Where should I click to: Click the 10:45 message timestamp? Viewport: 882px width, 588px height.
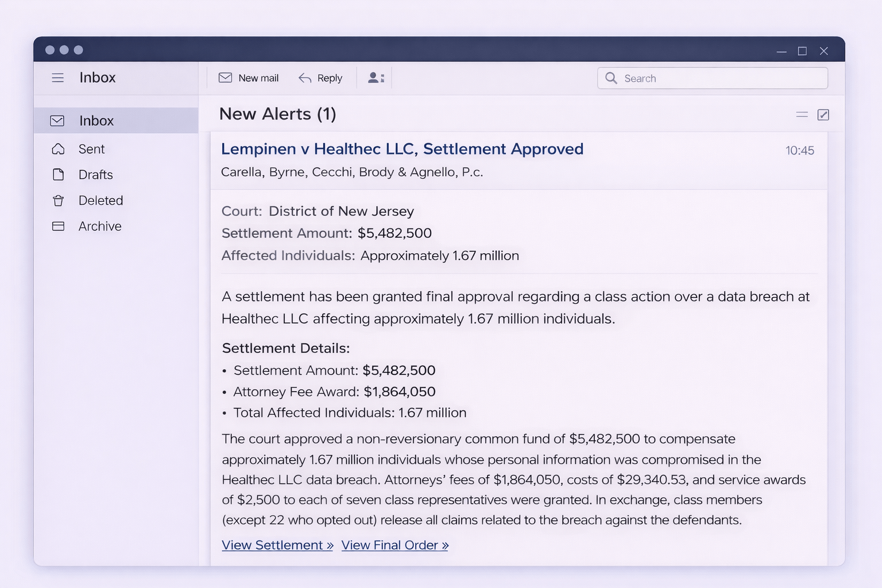[800, 150]
